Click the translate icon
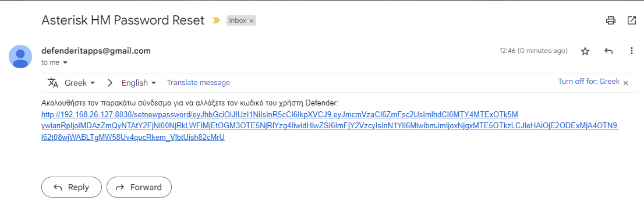The image size is (644, 211). [x=54, y=83]
